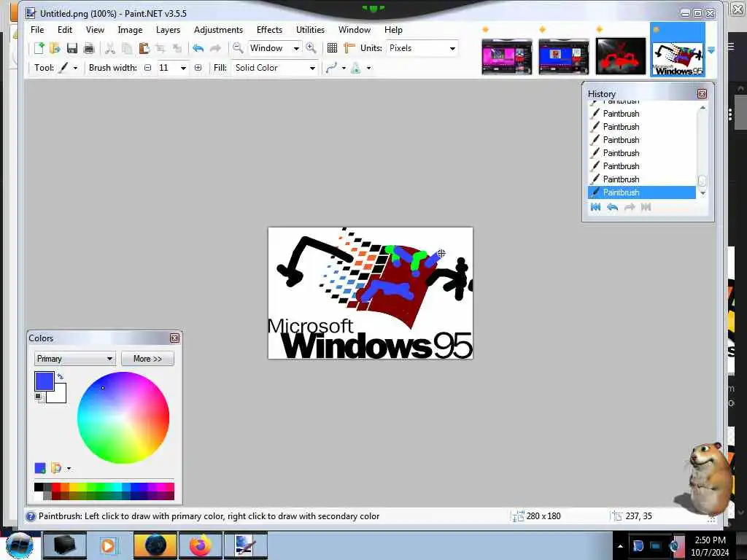Open the File menu

(x=37, y=29)
